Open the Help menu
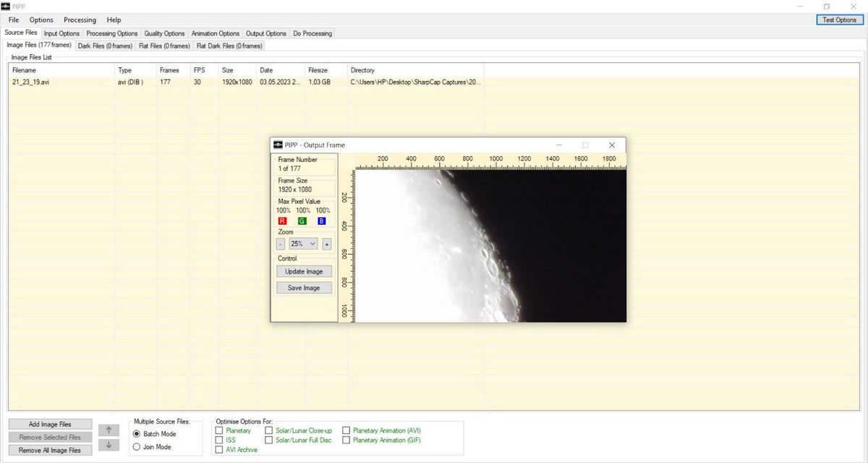Image resolution: width=868 pixels, height=463 pixels. tap(114, 20)
